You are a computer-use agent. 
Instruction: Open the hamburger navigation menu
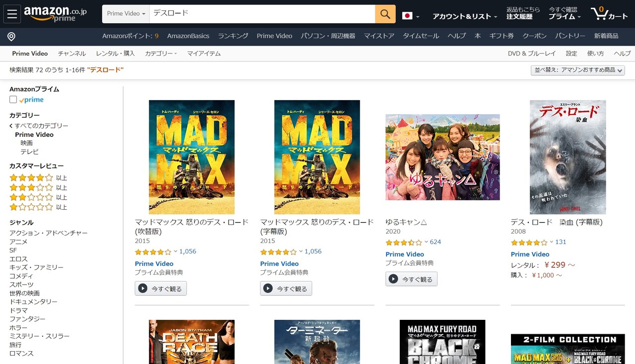[12, 14]
